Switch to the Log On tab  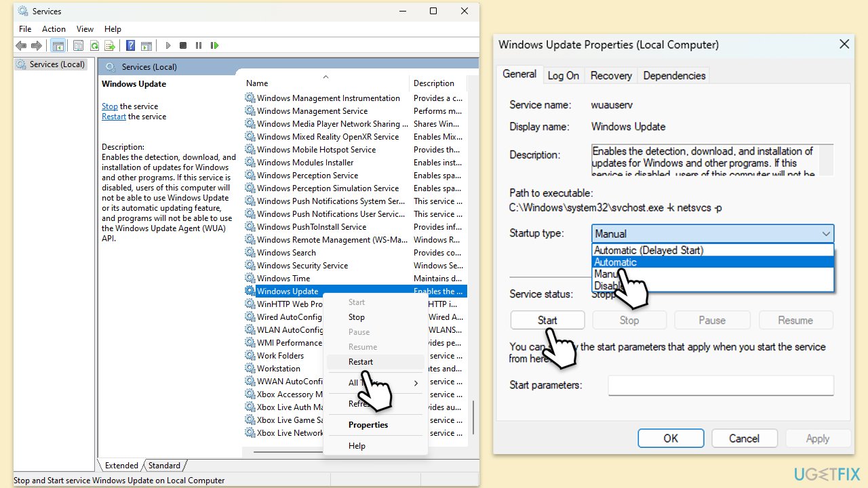click(563, 75)
